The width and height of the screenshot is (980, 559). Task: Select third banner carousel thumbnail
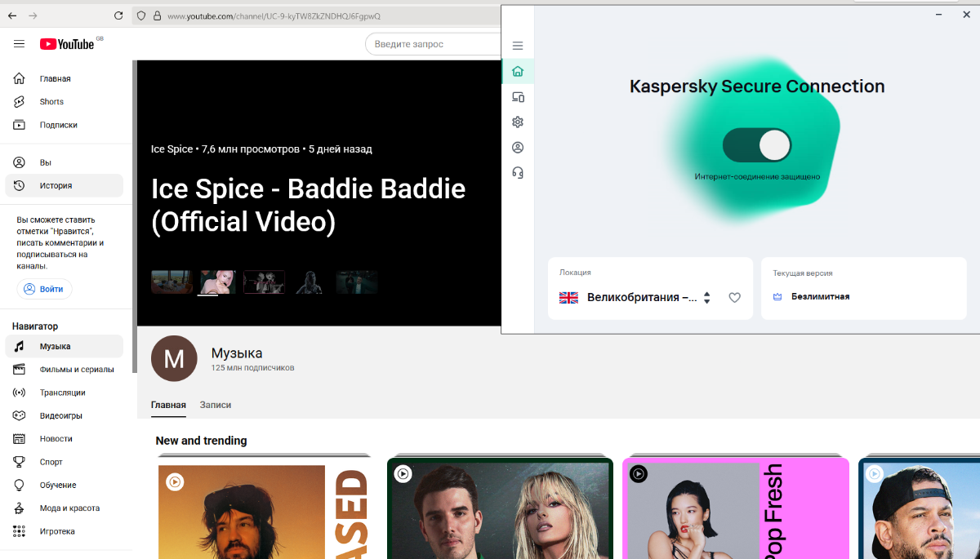pos(264,282)
